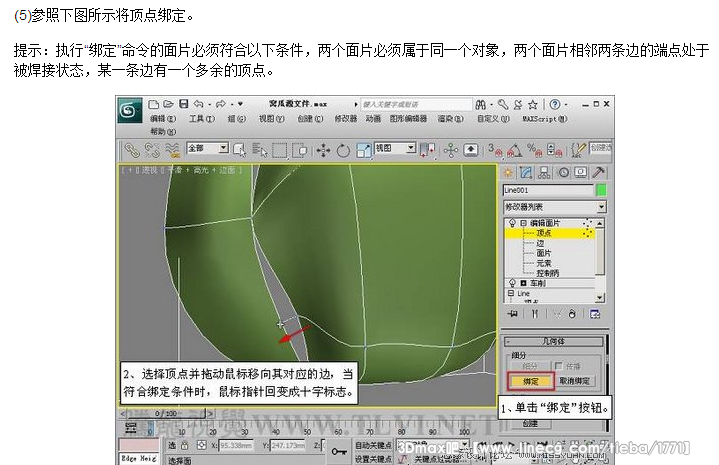Open the 视图(V) menu

pyautogui.click(x=271, y=119)
